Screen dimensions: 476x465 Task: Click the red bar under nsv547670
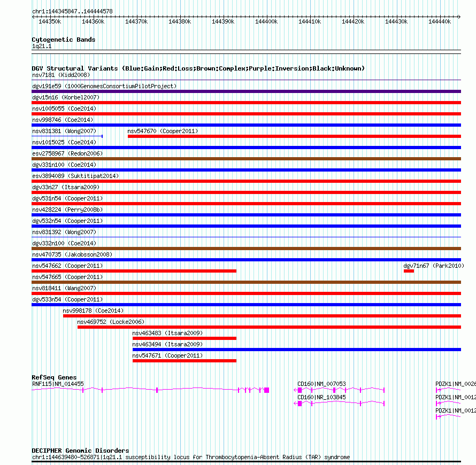click(295, 136)
